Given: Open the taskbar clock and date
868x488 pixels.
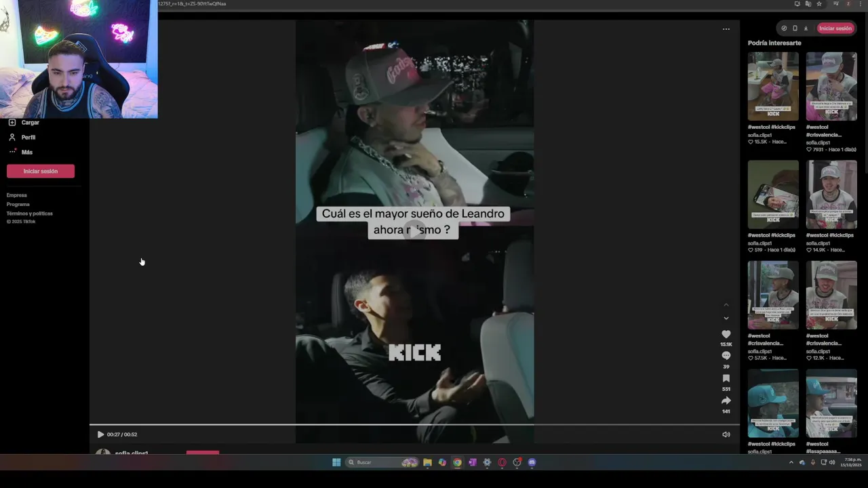Looking at the screenshot, I should (850, 462).
